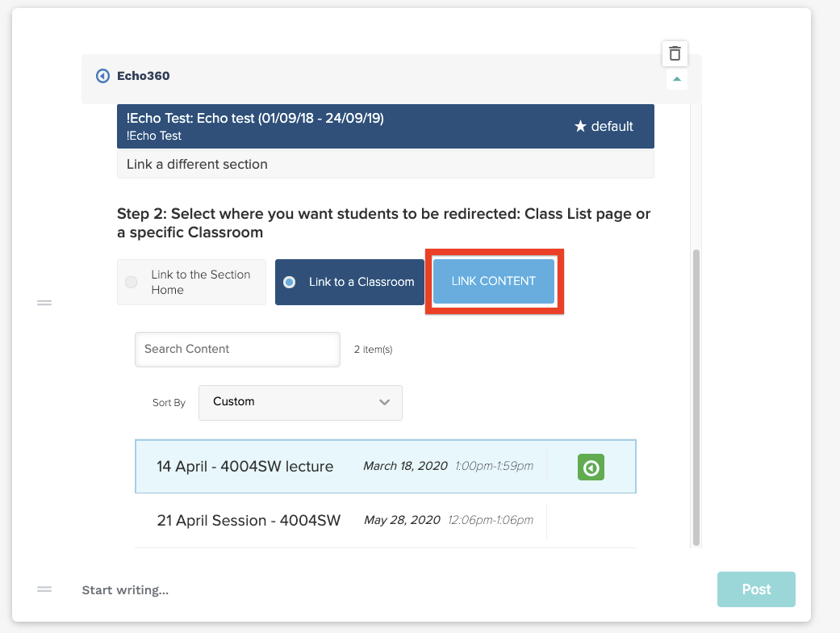Open the Sort By Custom dropdown
This screenshot has width=840, height=633.
coord(300,403)
